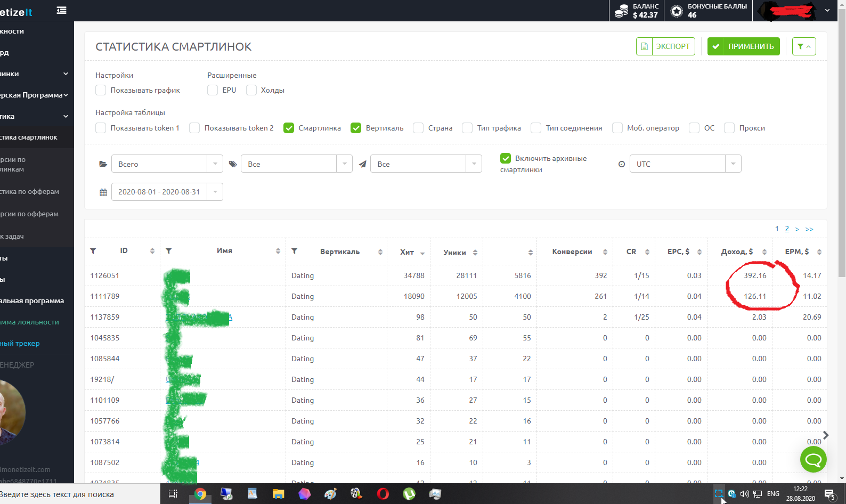
Task: Open Opera from the taskbar
Action: [383, 494]
